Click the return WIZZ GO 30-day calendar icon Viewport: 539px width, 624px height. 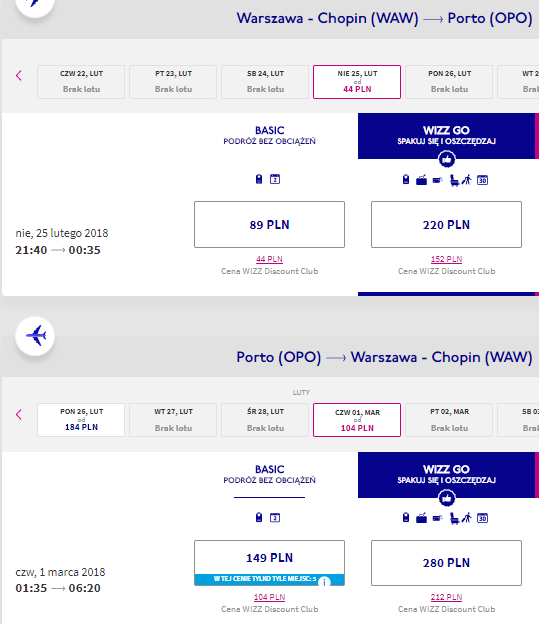[482, 518]
